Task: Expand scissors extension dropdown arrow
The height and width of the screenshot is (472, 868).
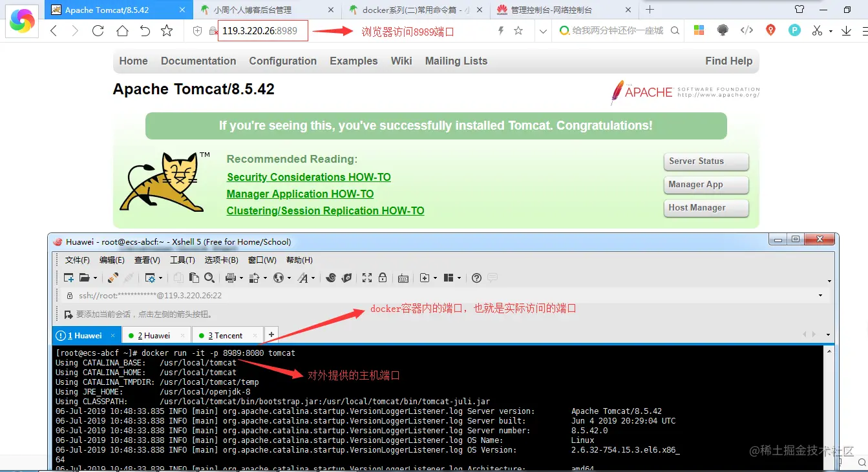Action: [831, 31]
